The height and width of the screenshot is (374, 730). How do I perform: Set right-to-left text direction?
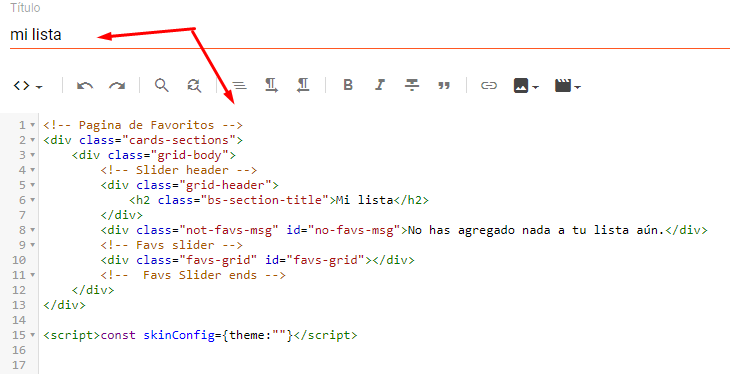(x=303, y=85)
